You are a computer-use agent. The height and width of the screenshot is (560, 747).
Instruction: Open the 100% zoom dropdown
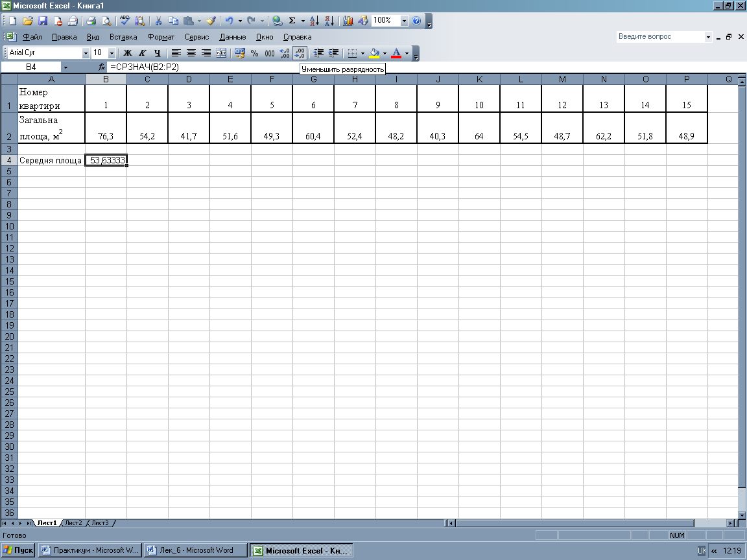click(404, 21)
